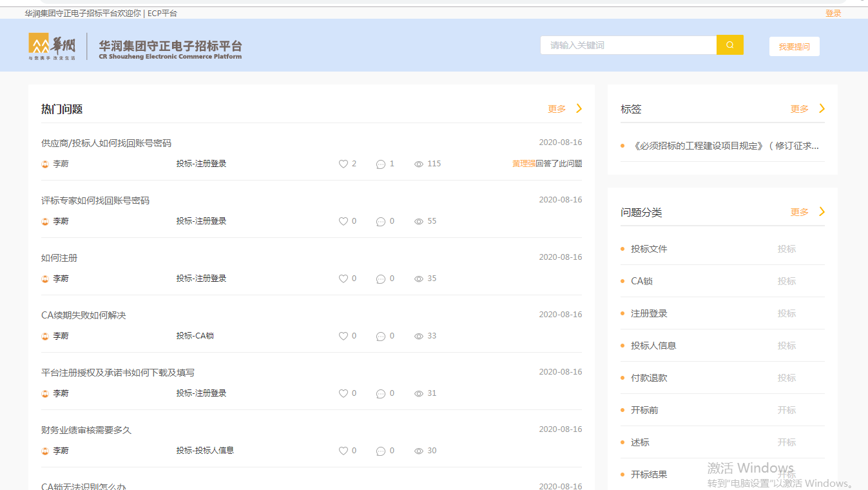Click the views eye icon on '如何注册'

419,279
